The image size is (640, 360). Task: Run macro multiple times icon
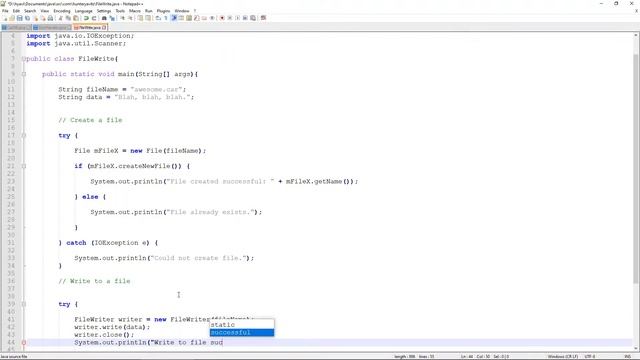(245, 18)
